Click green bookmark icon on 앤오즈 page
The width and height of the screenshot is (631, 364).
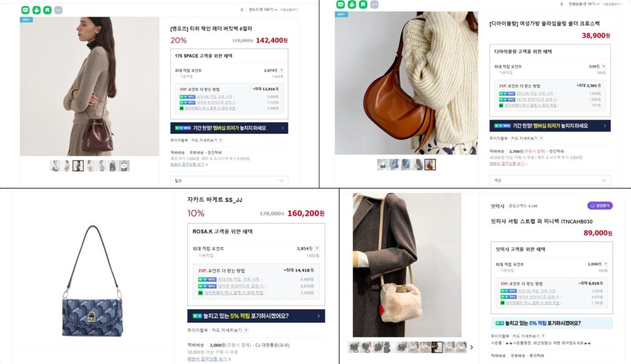pyautogui.click(x=47, y=10)
